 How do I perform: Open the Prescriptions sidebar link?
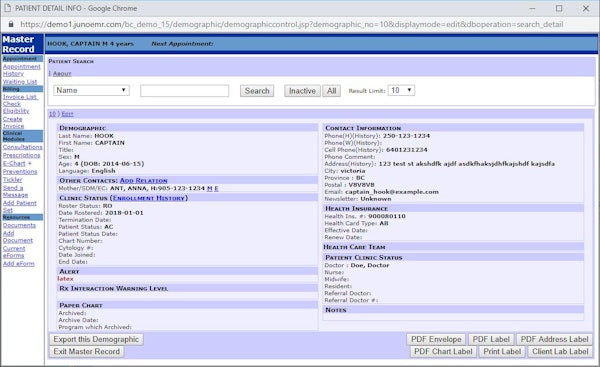(21, 155)
